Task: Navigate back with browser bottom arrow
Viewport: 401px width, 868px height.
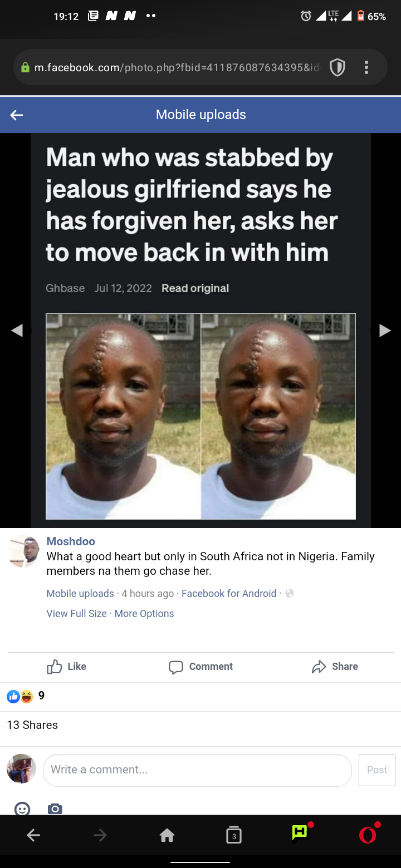Action: pos(33,835)
